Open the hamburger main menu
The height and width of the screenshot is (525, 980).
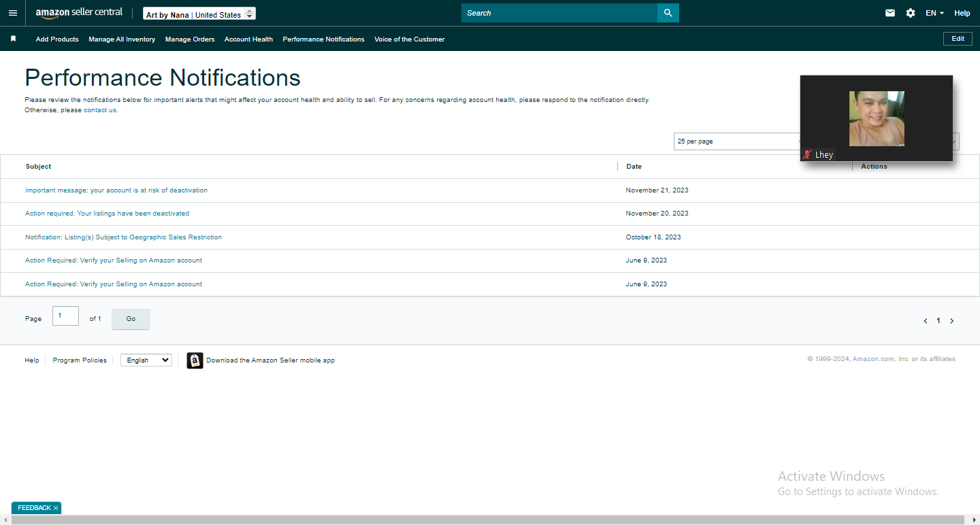13,13
